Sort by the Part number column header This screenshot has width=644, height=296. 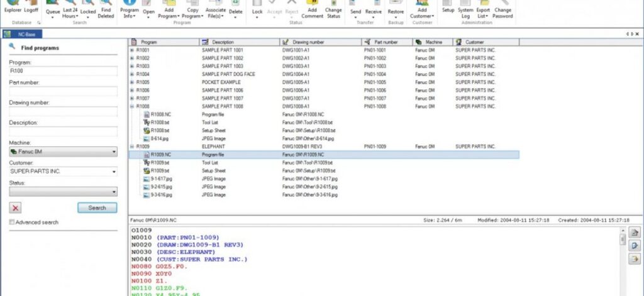pyautogui.click(x=387, y=42)
